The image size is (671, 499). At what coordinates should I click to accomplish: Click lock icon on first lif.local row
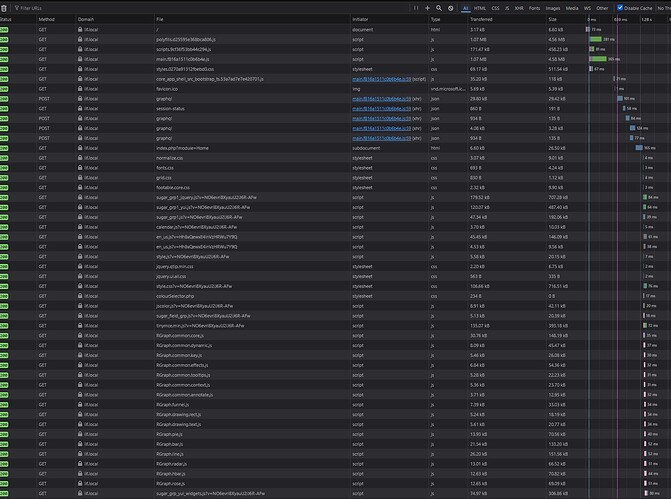pyautogui.click(x=80, y=31)
